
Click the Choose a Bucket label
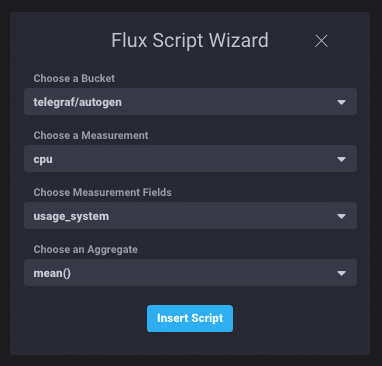pyautogui.click(x=74, y=78)
